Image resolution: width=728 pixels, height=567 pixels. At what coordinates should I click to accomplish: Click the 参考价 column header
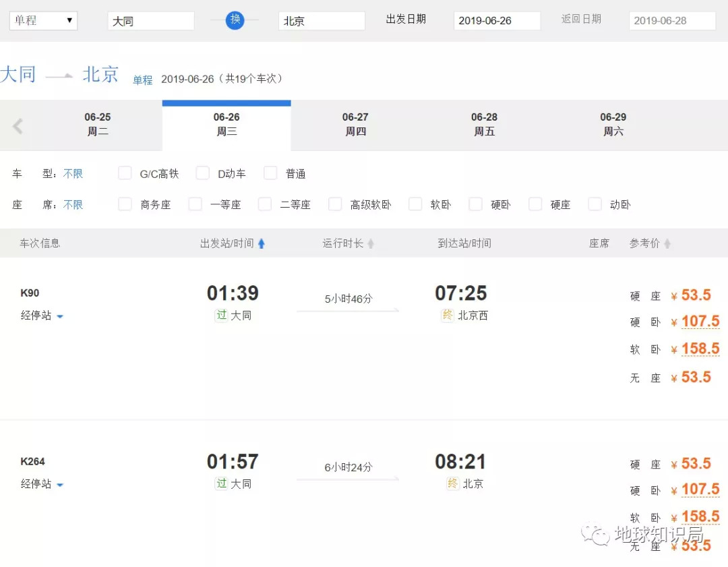click(644, 243)
